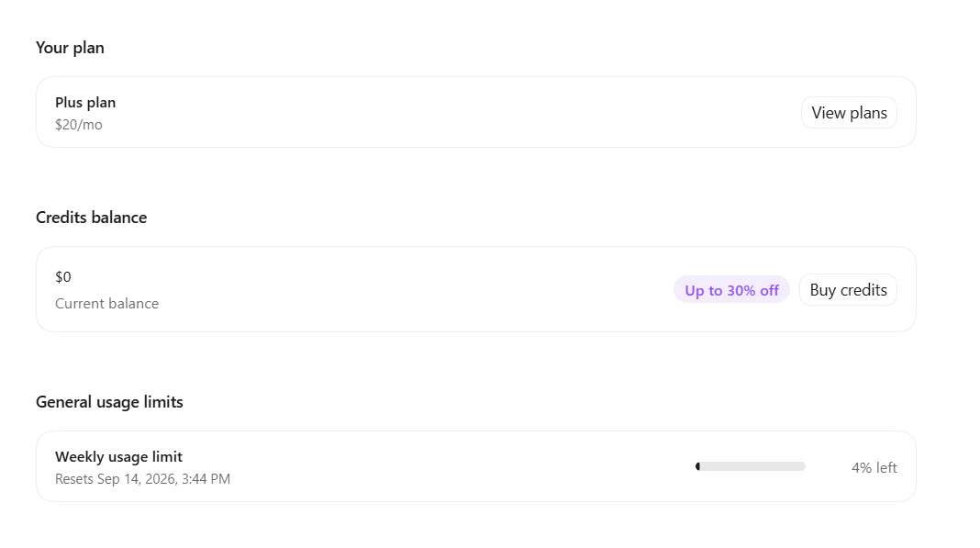Click the Buy credits button

coord(848,290)
